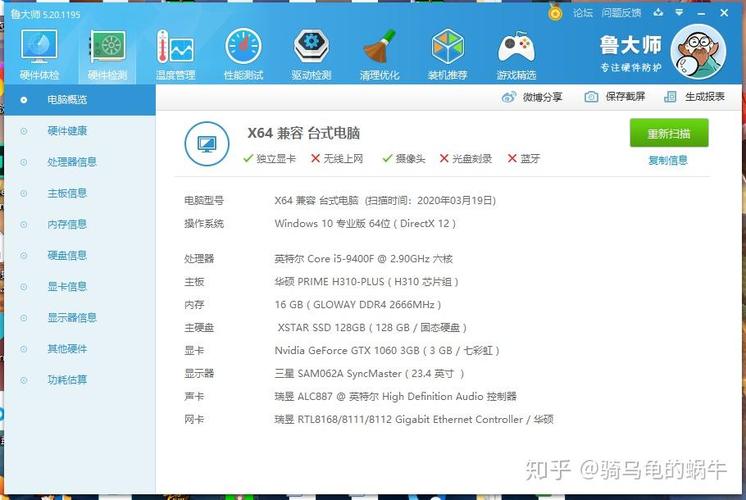Click the 无线上网 status indicator
The width and height of the screenshot is (746, 500).
pyautogui.click(x=337, y=159)
